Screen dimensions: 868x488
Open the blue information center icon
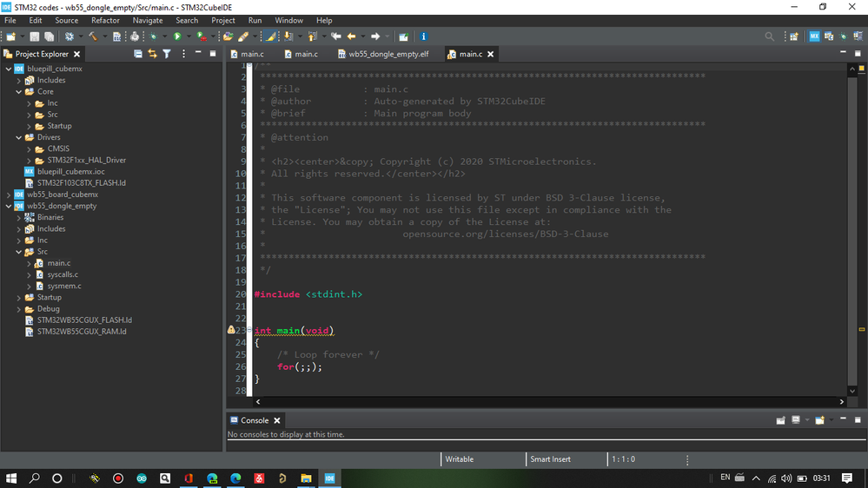423,36
